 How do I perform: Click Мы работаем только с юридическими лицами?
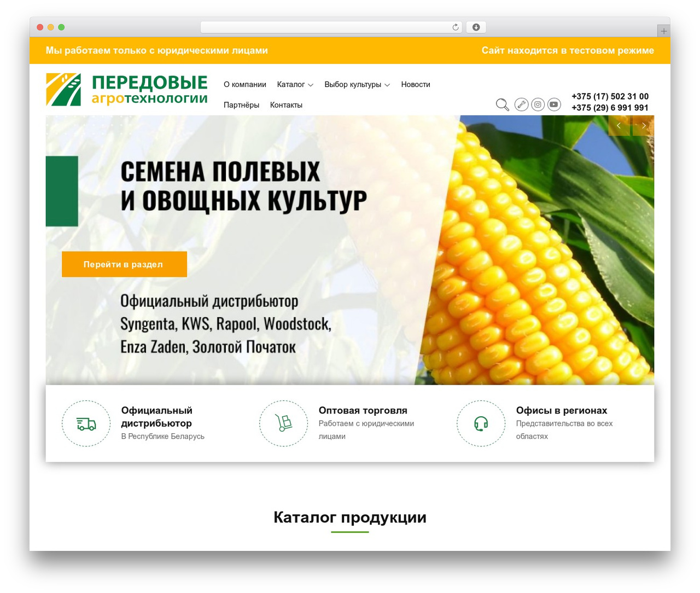tap(157, 50)
